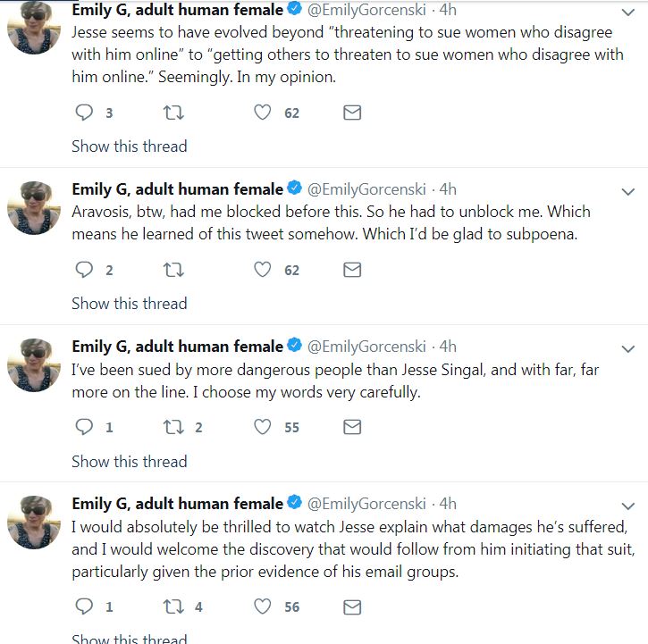This screenshot has height=644, width=648.
Task: Open the author name on the carefully-chosen words tweet
Action: 177,347
